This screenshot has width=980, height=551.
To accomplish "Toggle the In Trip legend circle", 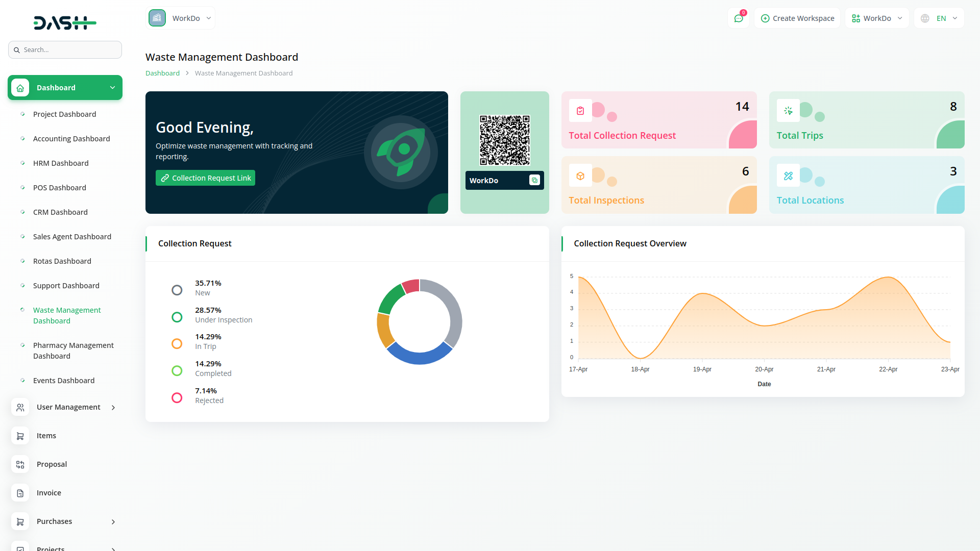I will coord(177,344).
